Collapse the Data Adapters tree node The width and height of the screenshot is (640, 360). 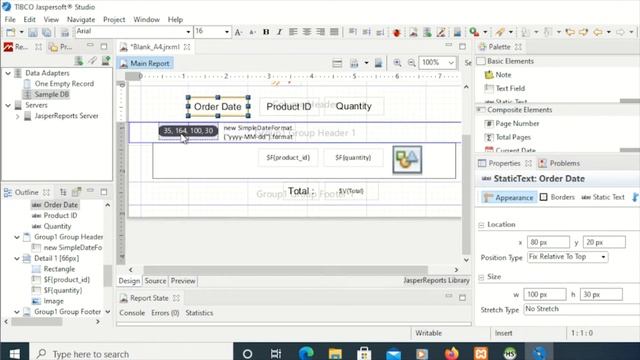point(8,73)
